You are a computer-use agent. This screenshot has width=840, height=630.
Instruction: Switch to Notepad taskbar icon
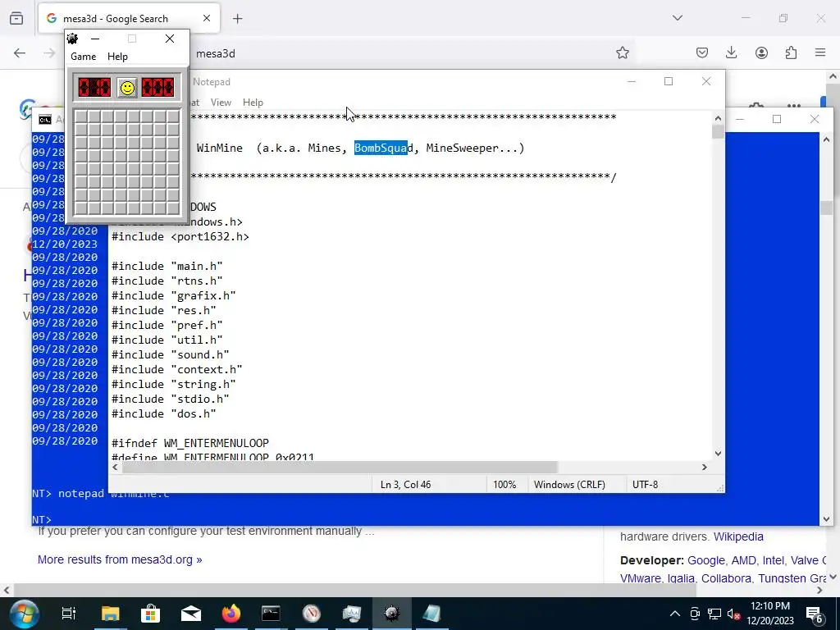coord(431,614)
